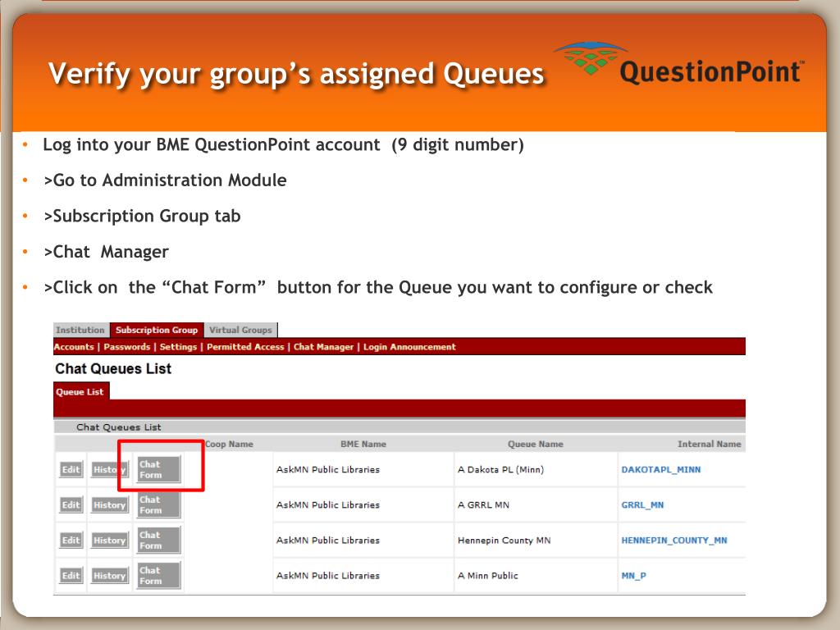The image size is (840, 630).
Task: Open the DAKOTAPL_MINN internal name link
Action: click(x=660, y=470)
